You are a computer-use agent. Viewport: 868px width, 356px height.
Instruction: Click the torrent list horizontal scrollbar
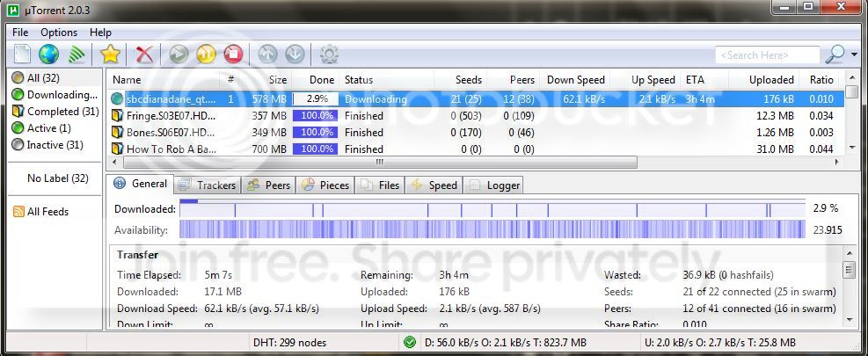380,163
